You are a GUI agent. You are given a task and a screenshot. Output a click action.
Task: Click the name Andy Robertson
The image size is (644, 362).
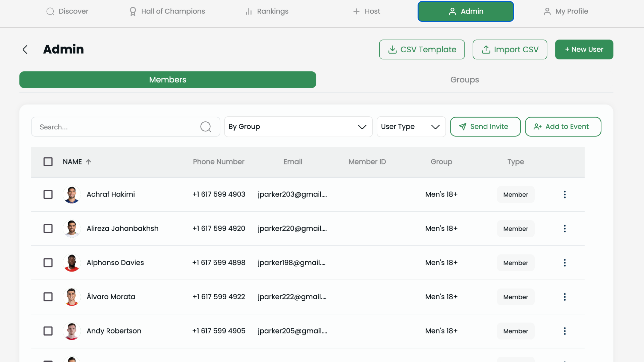tap(114, 331)
